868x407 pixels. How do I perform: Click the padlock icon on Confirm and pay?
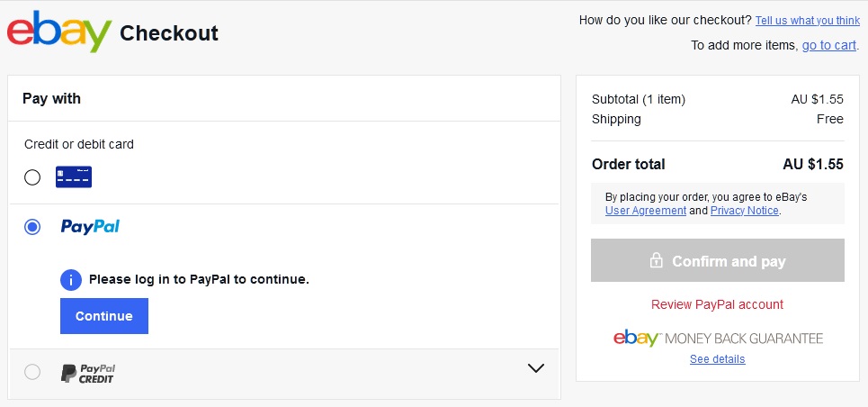coord(656,260)
